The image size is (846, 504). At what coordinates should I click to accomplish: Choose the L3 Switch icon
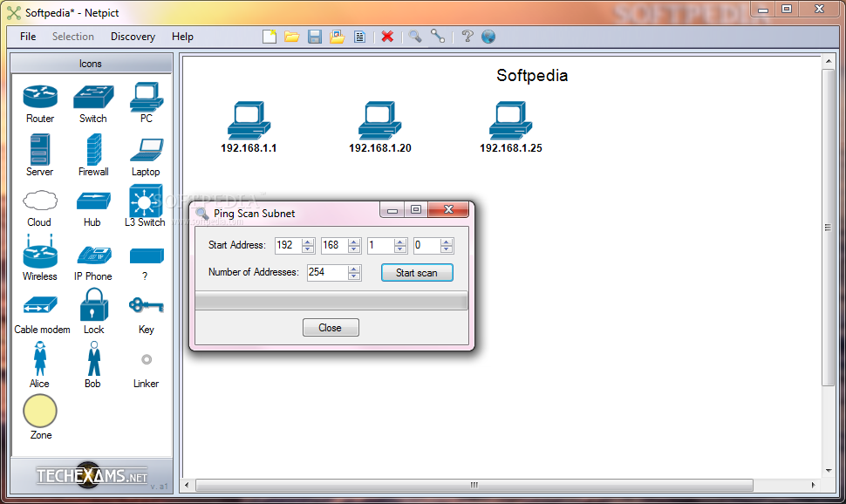[x=146, y=201]
